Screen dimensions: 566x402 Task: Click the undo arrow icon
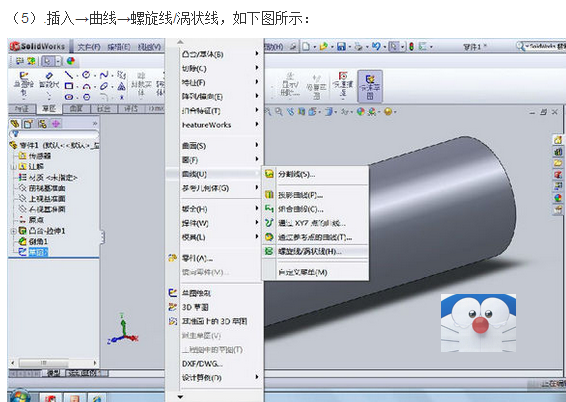coord(376,46)
